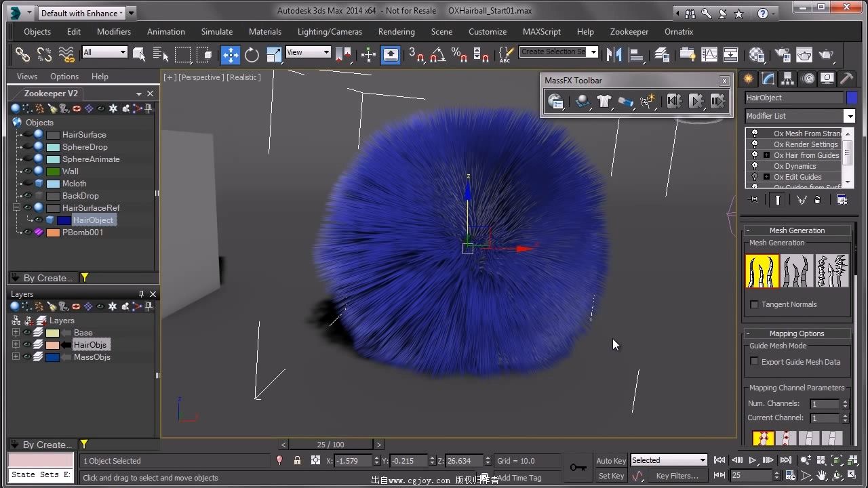Toggle the 3D Snaps icon
The image size is (868, 488).
416,55
